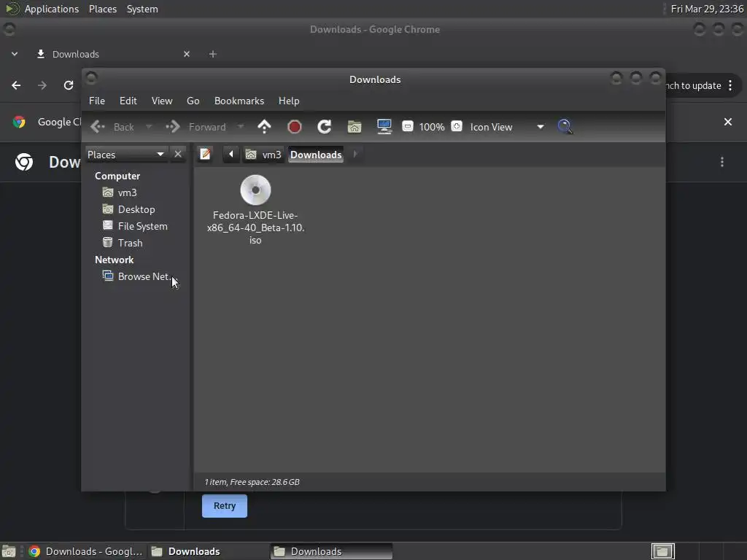Open Chrome's tab search chevron
The height and width of the screenshot is (560, 747).
15,54
